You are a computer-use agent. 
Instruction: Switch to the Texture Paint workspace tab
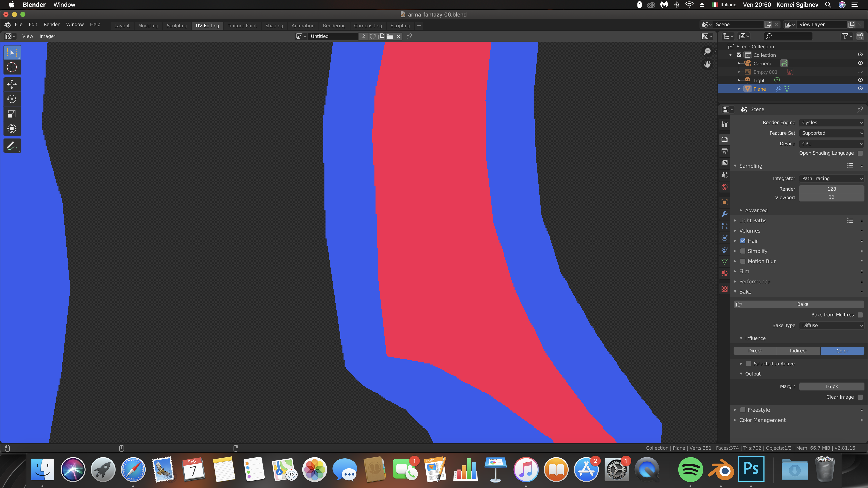(x=242, y=26)
